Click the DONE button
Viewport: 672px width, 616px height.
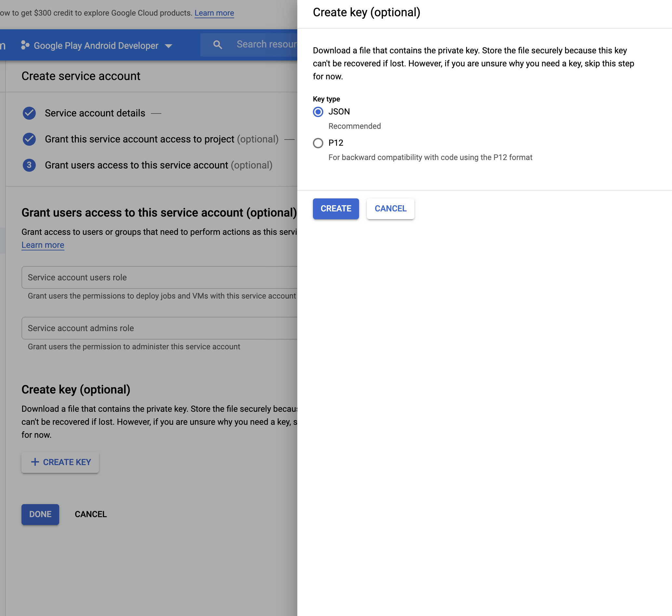(x=40, y=514)
